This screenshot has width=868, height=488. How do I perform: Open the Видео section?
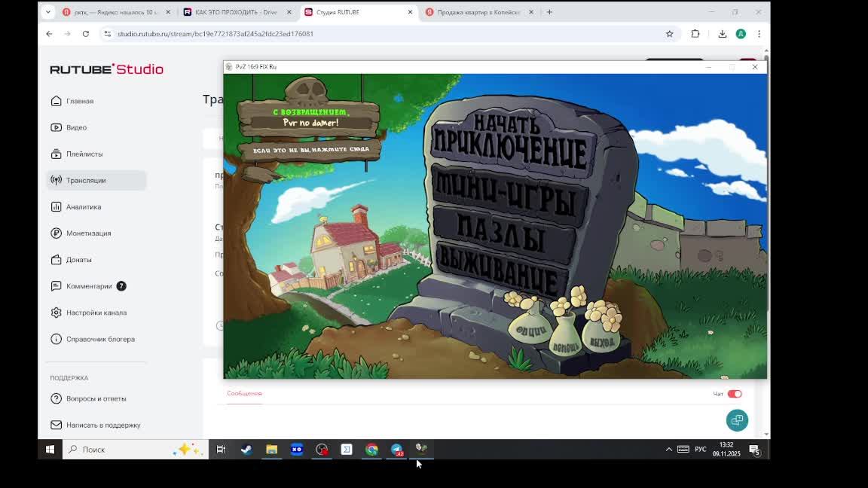tap(76, 128)
